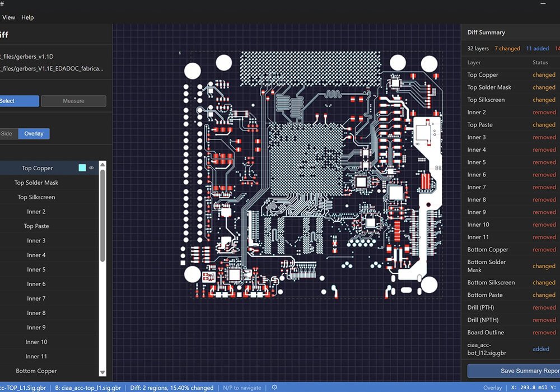Switch to Overlay comparison mode

34,133
